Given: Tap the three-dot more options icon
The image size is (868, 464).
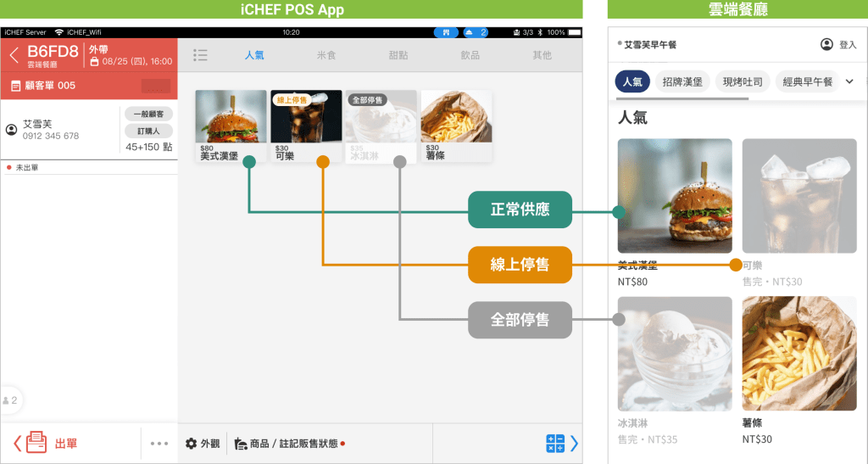Looking at the screenshot, I should (159, 443).
